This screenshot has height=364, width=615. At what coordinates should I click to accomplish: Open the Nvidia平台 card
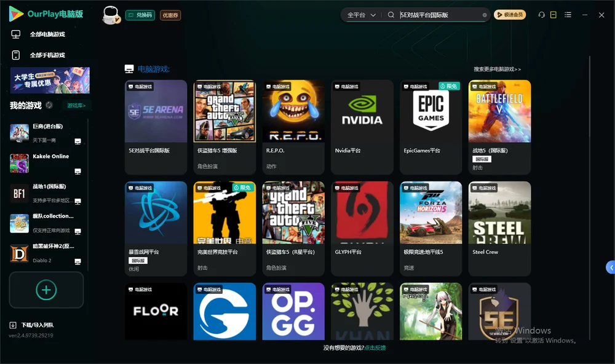(x=362, y=127)
